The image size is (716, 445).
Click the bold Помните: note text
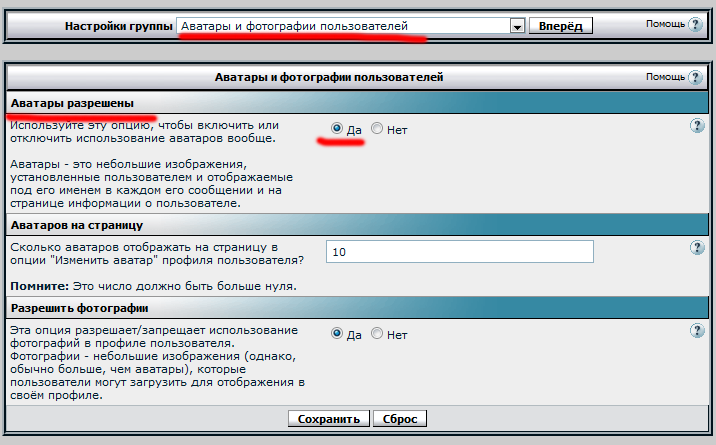coord(39,286)
